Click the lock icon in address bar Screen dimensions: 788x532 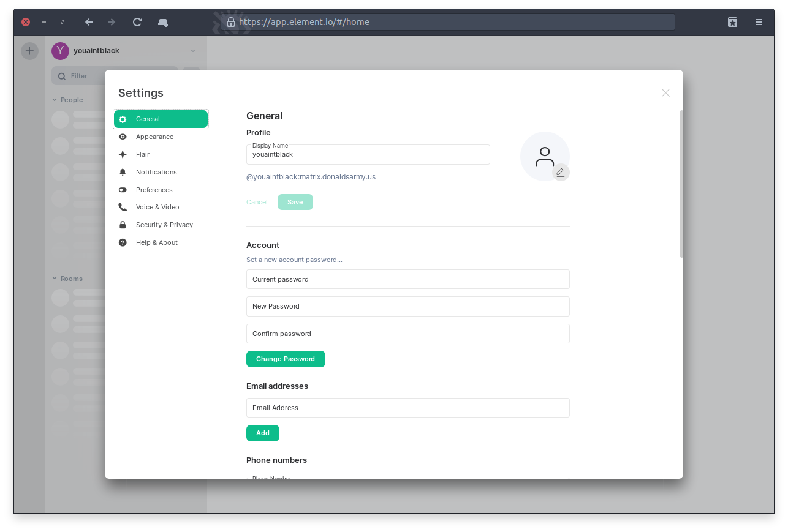coord(231,22)
